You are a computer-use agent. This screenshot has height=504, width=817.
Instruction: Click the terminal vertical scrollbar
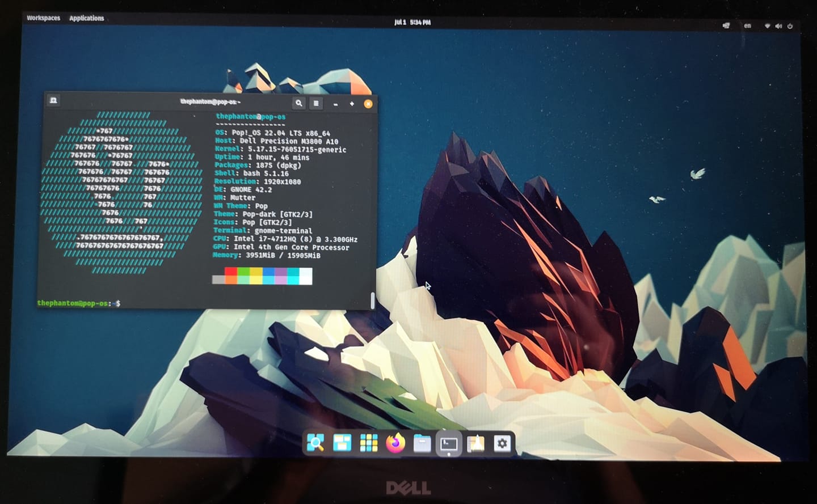pyautogui.click(x=372, y=300)
